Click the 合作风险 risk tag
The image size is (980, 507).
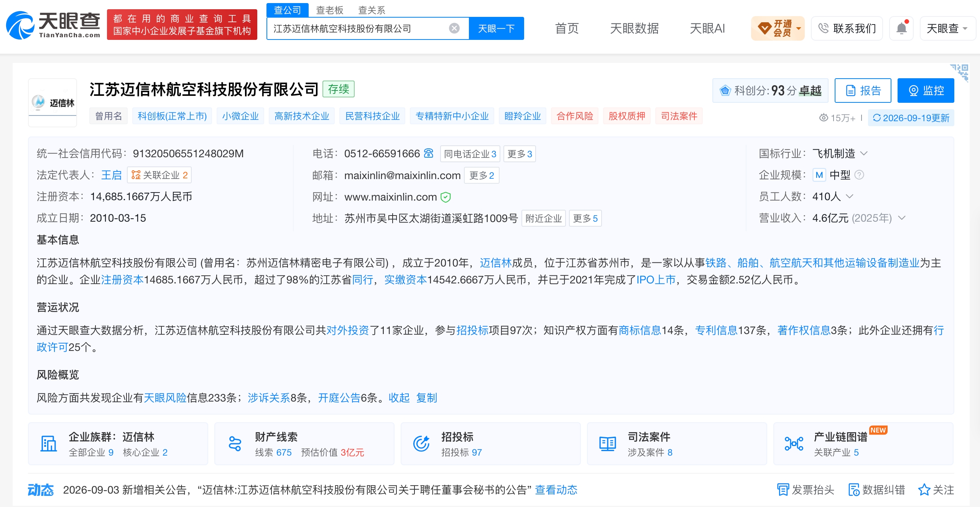click(575, 116)
